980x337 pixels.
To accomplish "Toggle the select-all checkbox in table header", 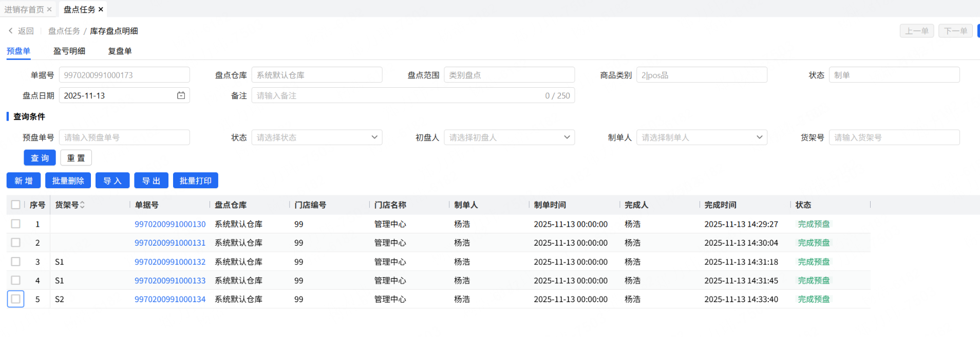I will (16, 205).
